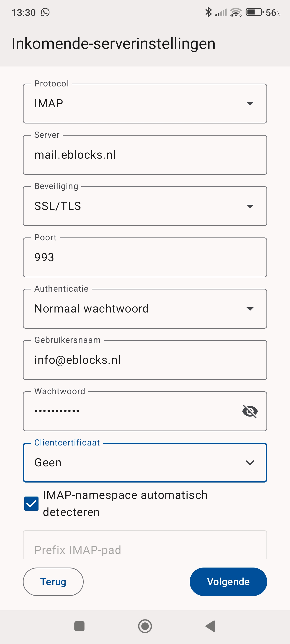The image size is (290, 644).
Task: Open the Authenticatie dropdown
Action: coord(145,309)
